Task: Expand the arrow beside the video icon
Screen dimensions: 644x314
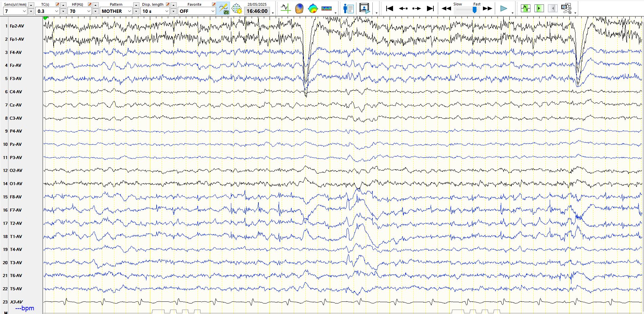Action: click(377, 13)
